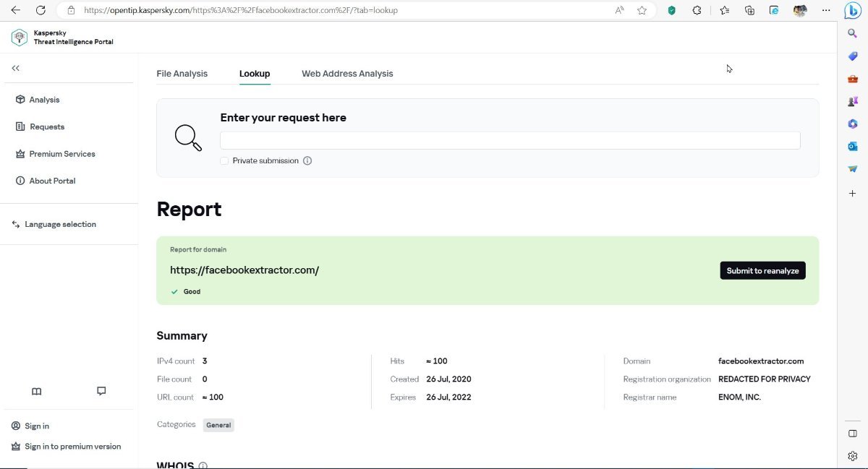Click the registrar name ENOM, INC.

tap(739, 397)
